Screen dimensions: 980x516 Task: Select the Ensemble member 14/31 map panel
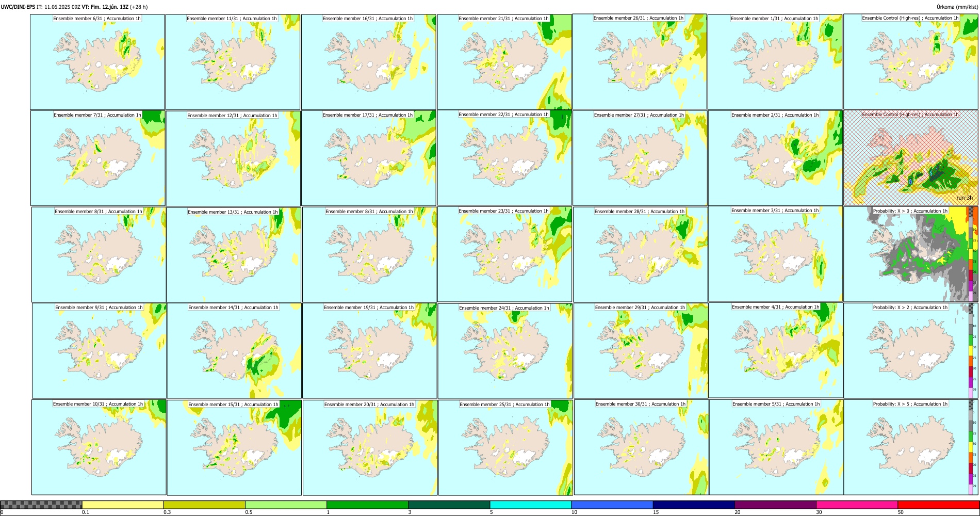(234, 351)
